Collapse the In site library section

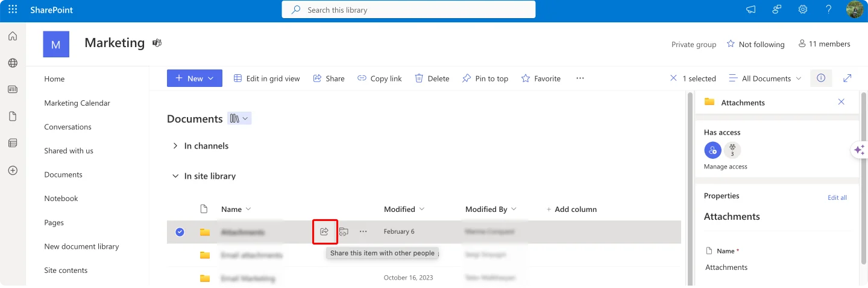175,176
